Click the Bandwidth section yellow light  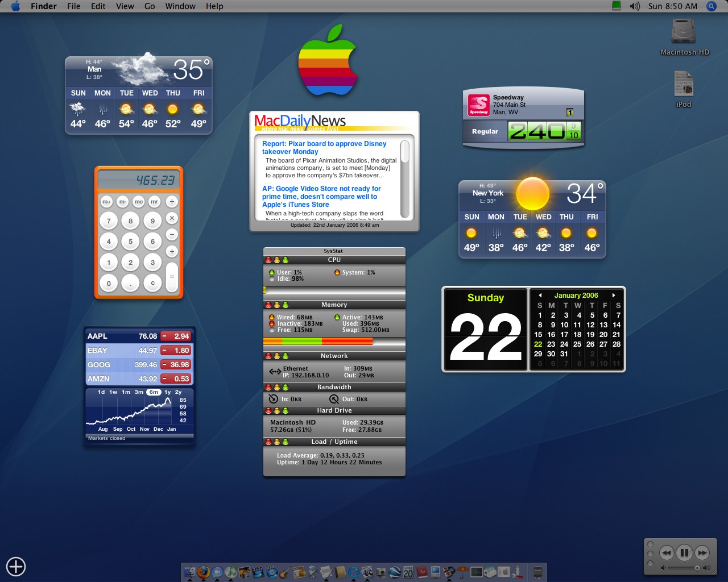(x=277, y=387)
